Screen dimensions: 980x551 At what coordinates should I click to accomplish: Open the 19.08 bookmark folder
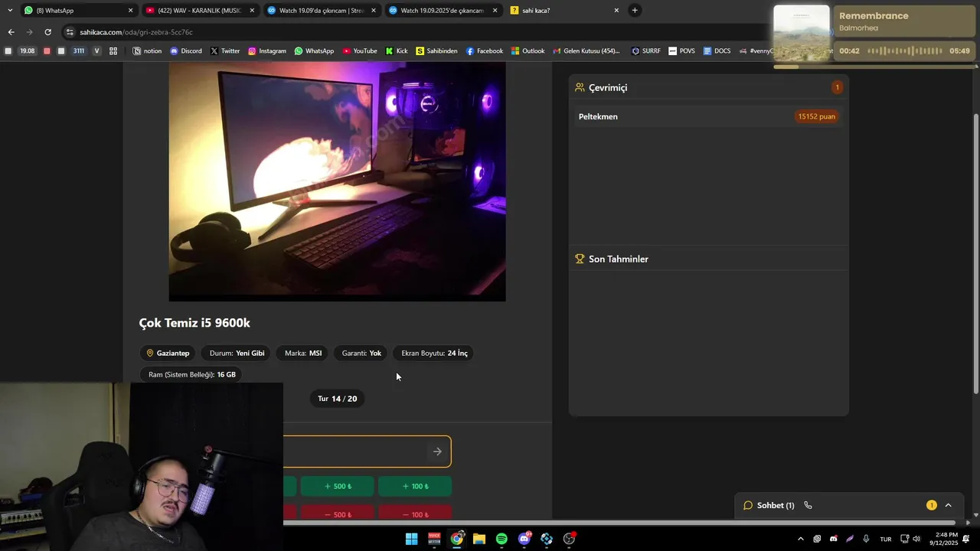pyautogui.click(x=28, y=51)
